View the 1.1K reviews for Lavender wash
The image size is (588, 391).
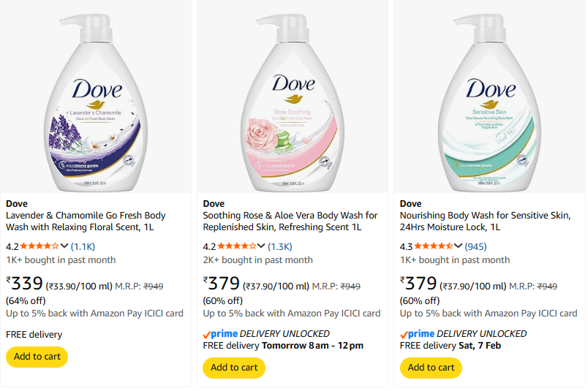tap(83, 246)
